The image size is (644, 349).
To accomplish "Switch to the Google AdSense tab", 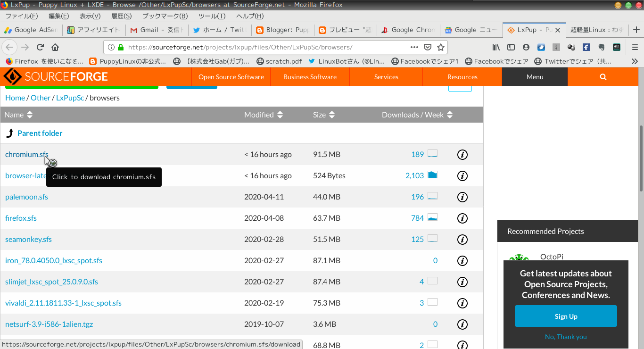I will [x=32, y=30].
